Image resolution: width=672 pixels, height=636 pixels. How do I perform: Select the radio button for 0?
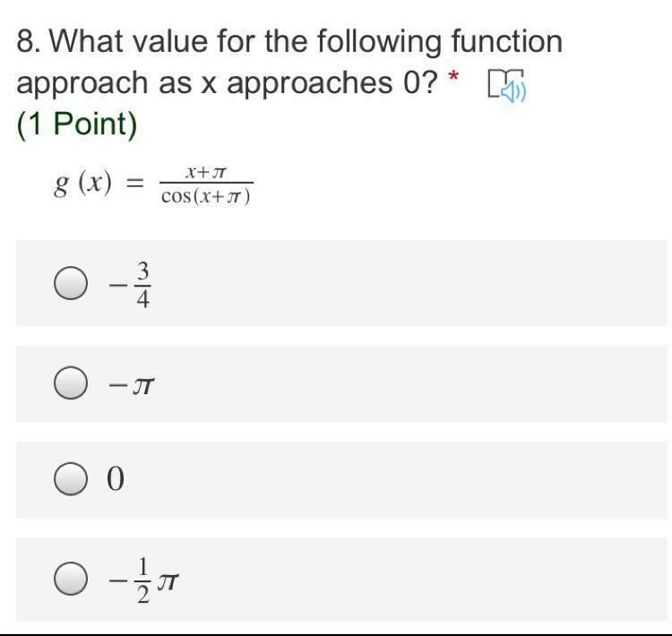72,480
